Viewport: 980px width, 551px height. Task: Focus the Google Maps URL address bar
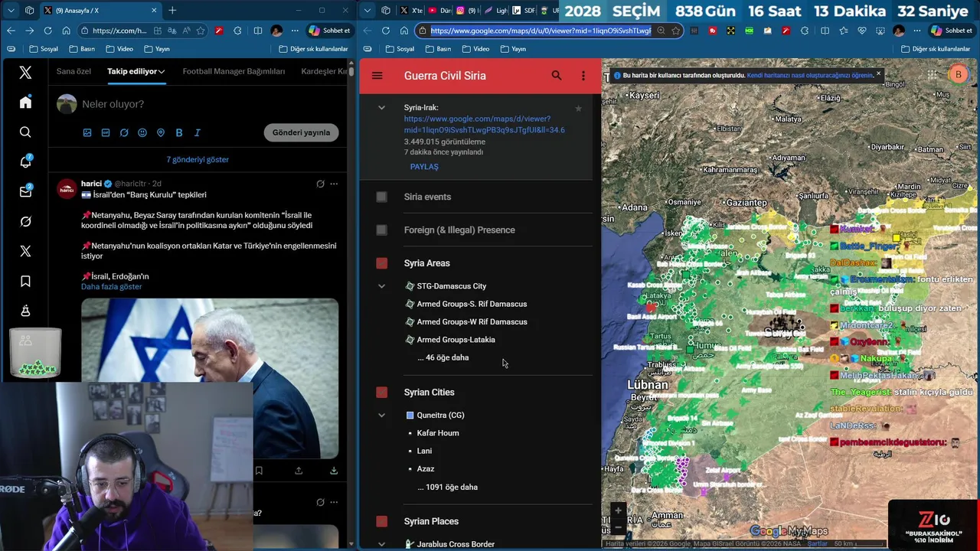tap(541, 31)
